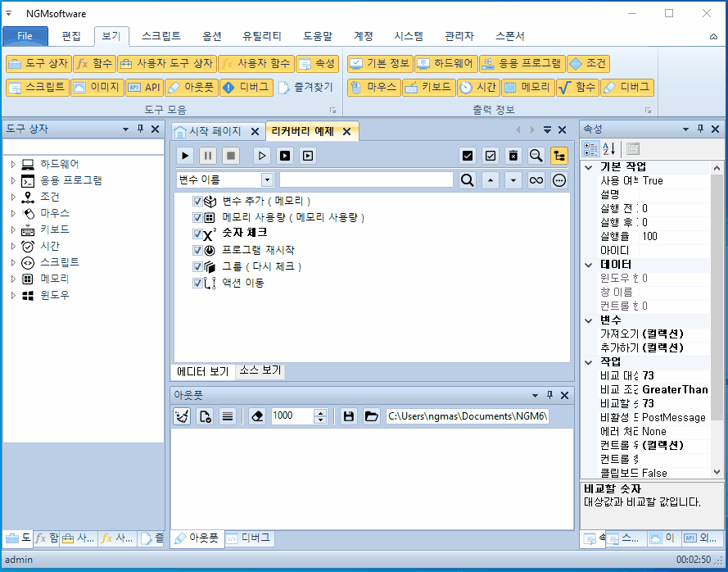Image resolution: width=728 pixels, height=572 pixels.
Task: Uncheck the 메모리 사용량 action checkbox
Action: 197,217
